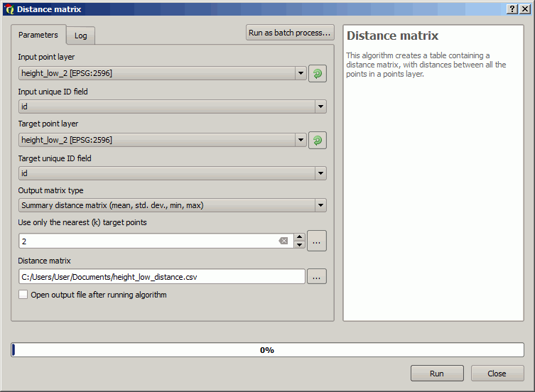Screen dimensions: 535x392
Task: Decrease nearest target points with down arrow
Action: tap(299, 244)
